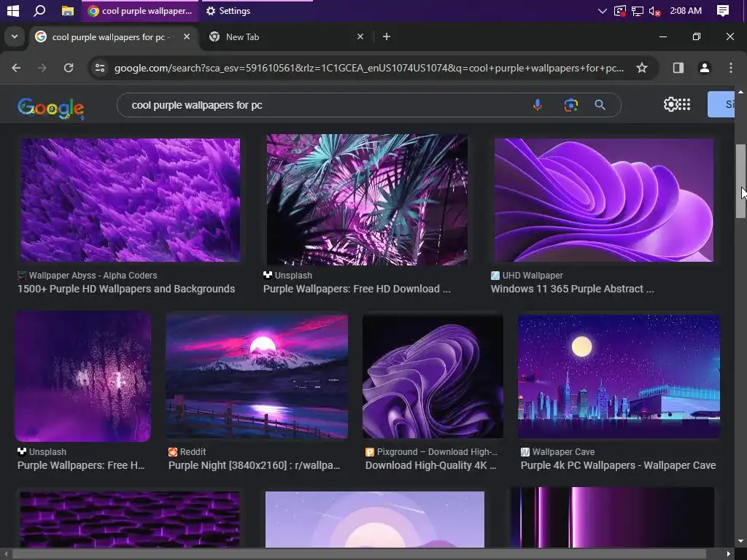The height and width of the screenshot is (560, 747).
Task: Open pastel sunset circle image
Action: 375,519
